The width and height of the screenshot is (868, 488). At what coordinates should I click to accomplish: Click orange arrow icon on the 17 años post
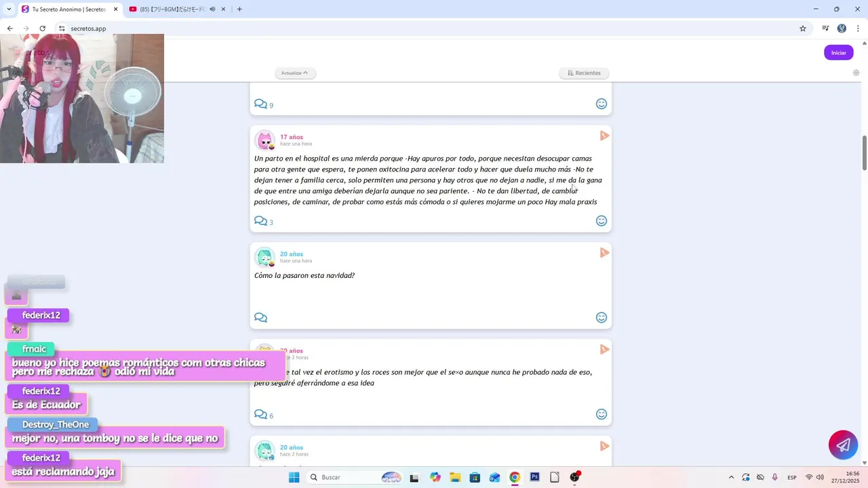click(604, 136)
